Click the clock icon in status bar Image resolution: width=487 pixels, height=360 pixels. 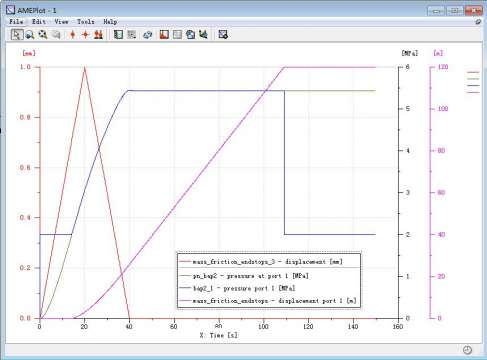[467, 350]
